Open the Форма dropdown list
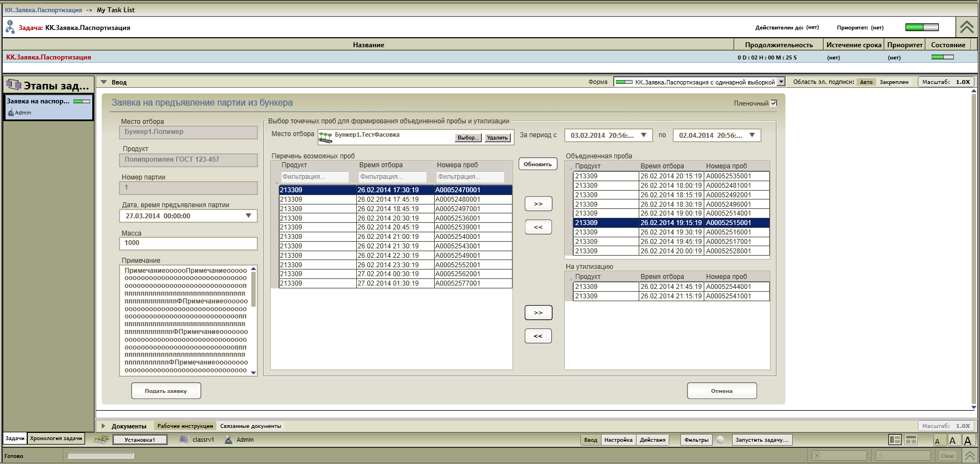The height and width of the screenshot is (464, 980). click(781, 82)
